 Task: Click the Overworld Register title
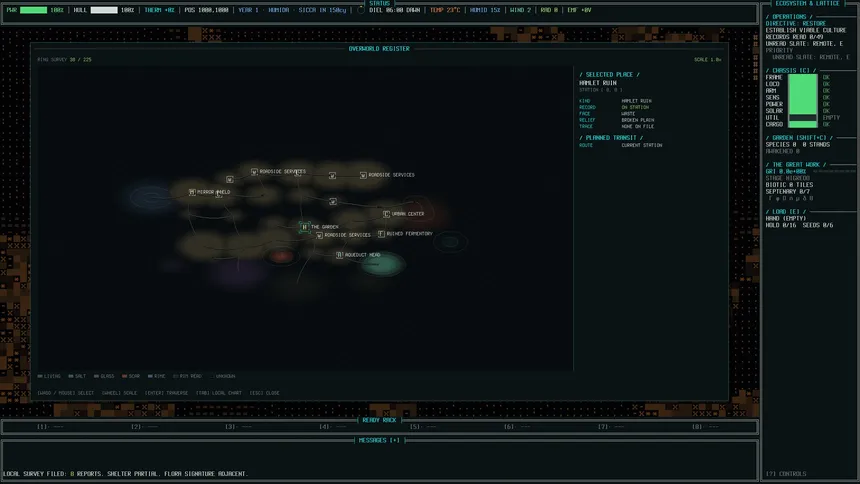pyautogui.click(x=379, y=49)
